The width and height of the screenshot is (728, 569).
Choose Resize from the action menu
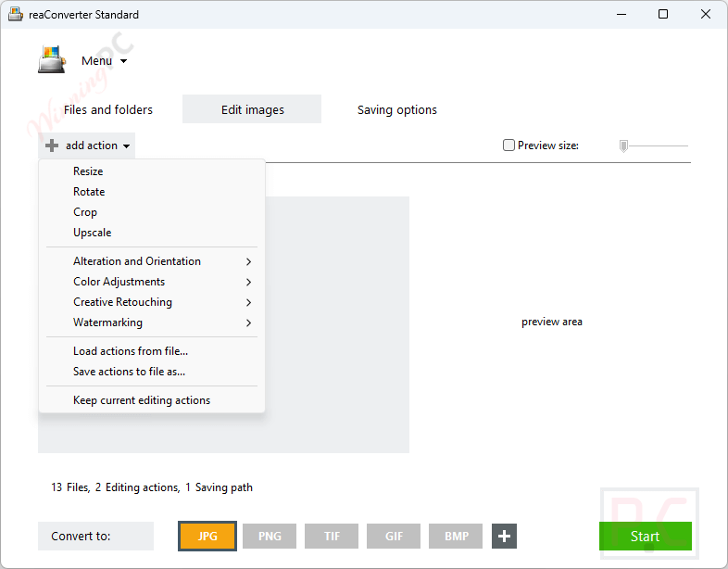click(152, 171)
